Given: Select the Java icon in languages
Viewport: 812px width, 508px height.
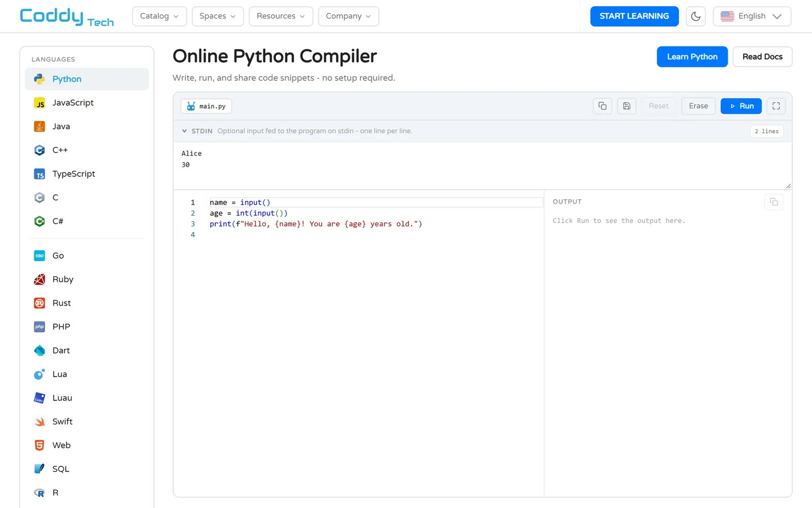Looking at the screenshot, I should click(40, 126).
